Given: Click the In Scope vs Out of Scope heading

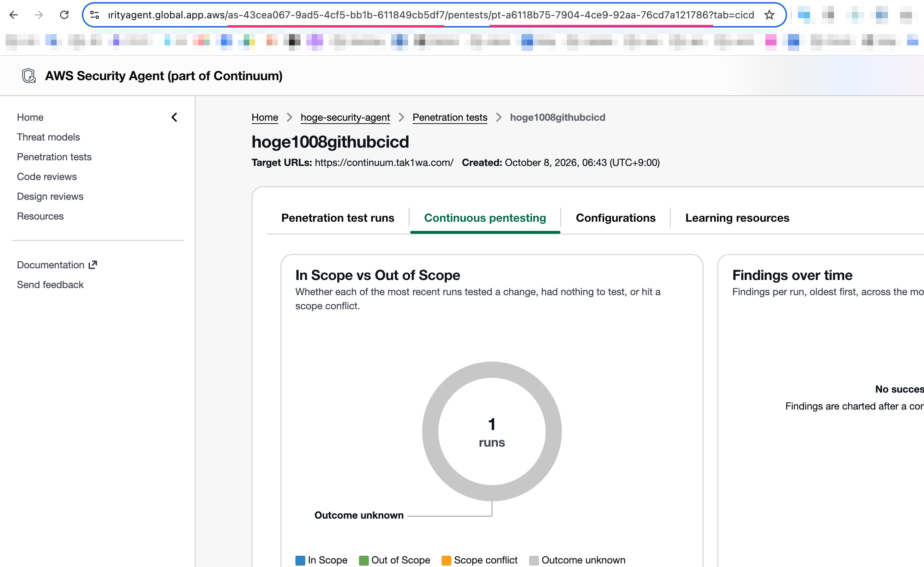Looking at the screenshot, I should (378, 275).
